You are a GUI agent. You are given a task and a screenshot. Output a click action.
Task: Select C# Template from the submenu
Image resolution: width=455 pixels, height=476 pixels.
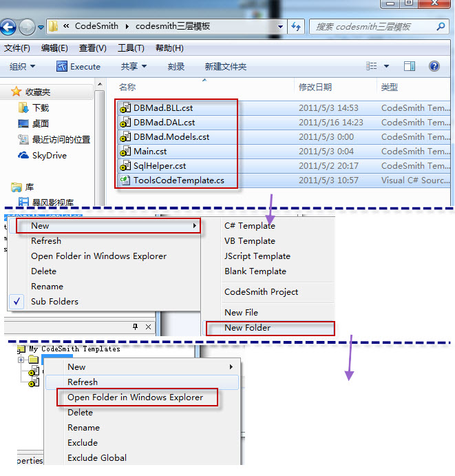point(250,225)
